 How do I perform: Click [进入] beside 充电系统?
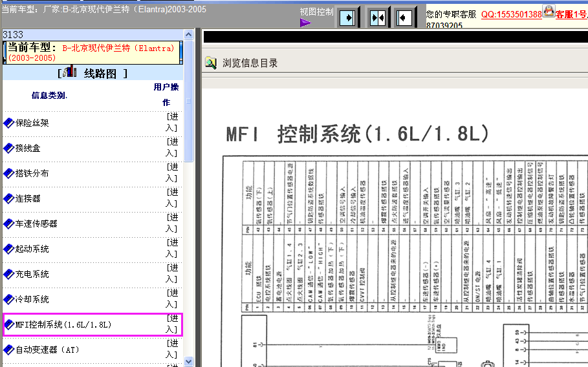pos(171,273)
